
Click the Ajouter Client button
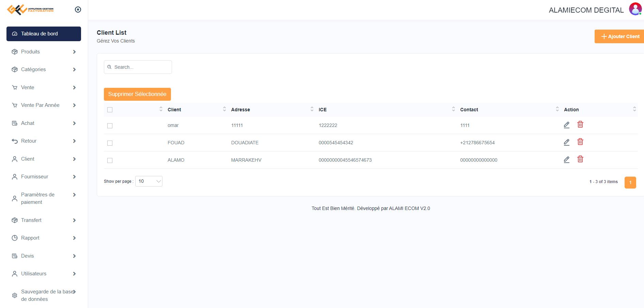tap(619, 36)
